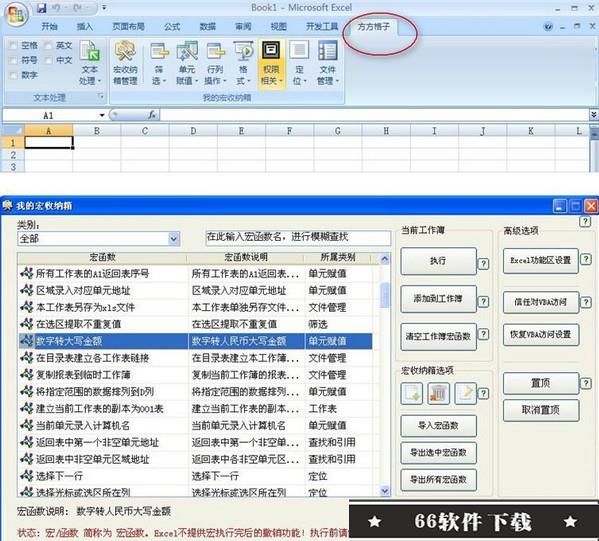Click the 信任对VBA访问 button
The height and width of the screenshot is (541, 599).
click(541, 302)
